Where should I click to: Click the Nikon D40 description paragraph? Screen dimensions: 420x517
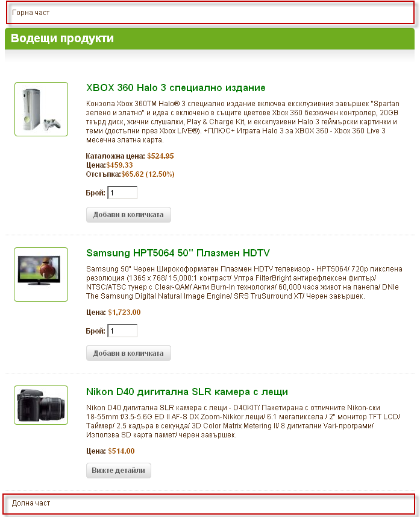point(243,421)
